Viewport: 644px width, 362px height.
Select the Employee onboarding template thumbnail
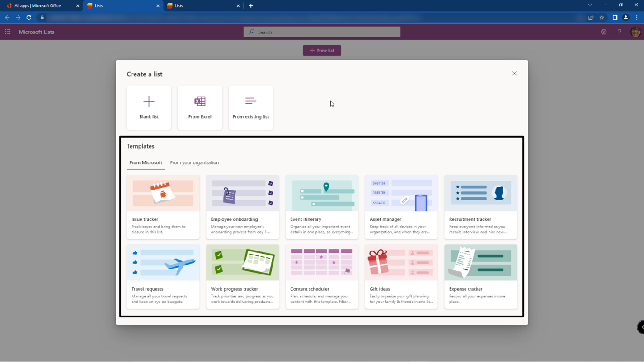(243, 193)
